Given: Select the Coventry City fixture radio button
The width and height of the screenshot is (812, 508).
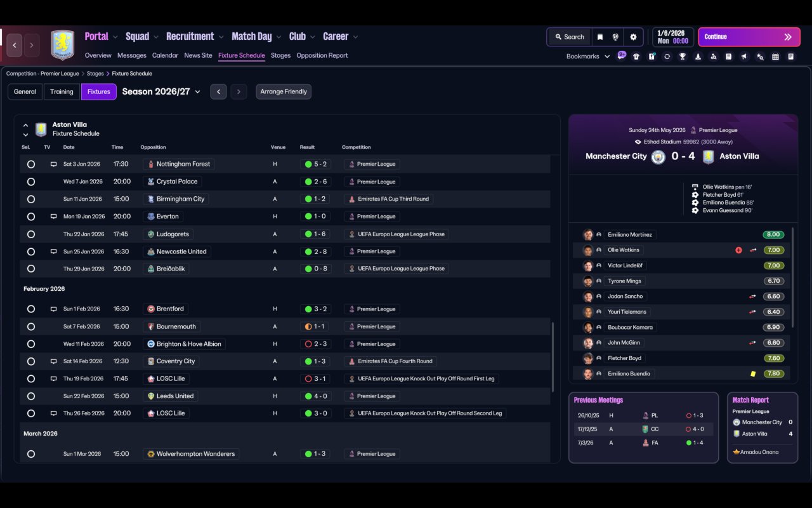Looking at the screenshot, I should point(30,361).
